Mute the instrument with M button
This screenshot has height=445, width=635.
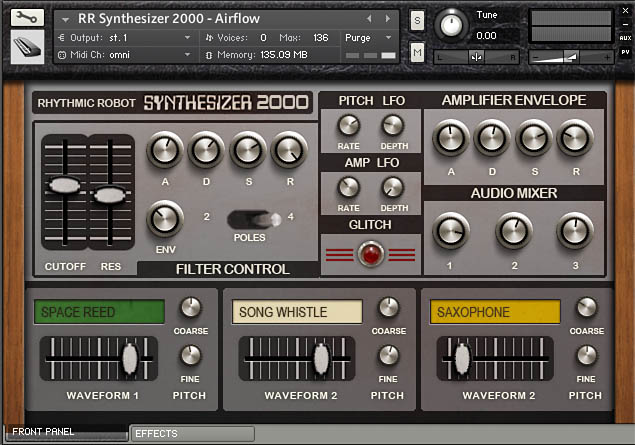point(417,52)
